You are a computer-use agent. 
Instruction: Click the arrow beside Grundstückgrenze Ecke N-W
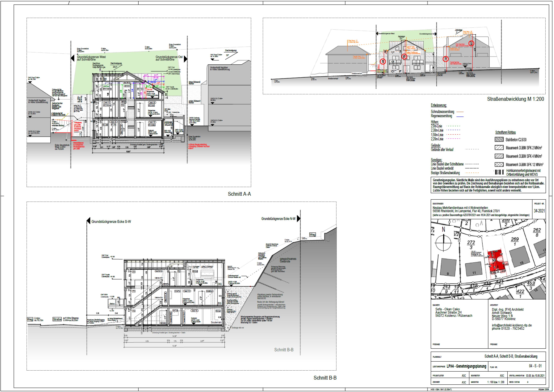click(x=298, y=218)
